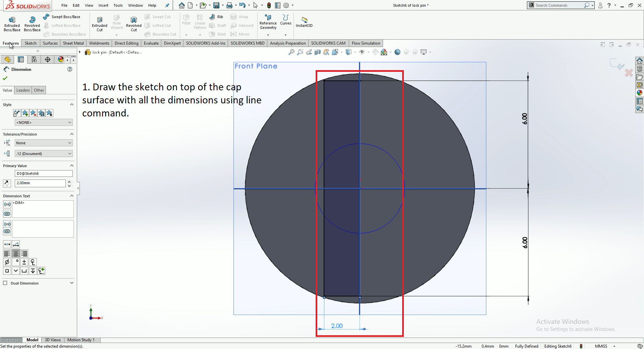Toggle the Hide/Show Items eye icon

pos(362,52)
